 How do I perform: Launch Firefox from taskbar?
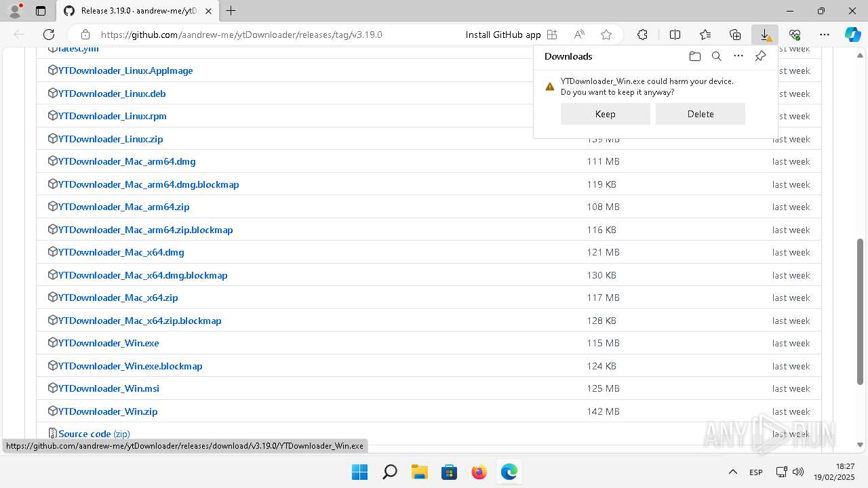coord(479,472)
